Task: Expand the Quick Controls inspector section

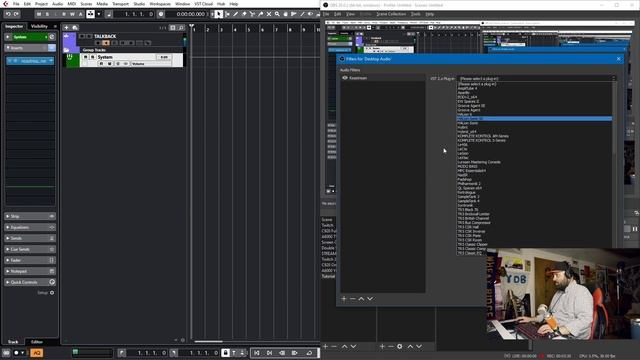Action: [x=30, y=282]
